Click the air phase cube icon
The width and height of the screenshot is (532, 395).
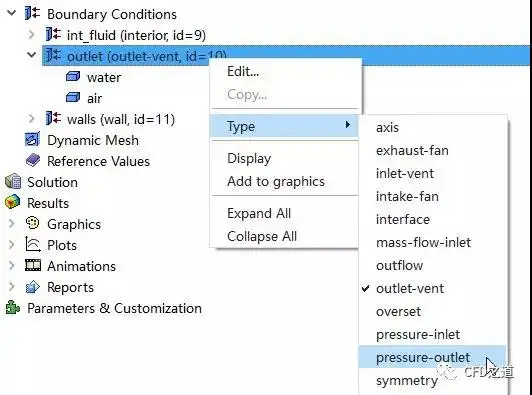(73, 98)
